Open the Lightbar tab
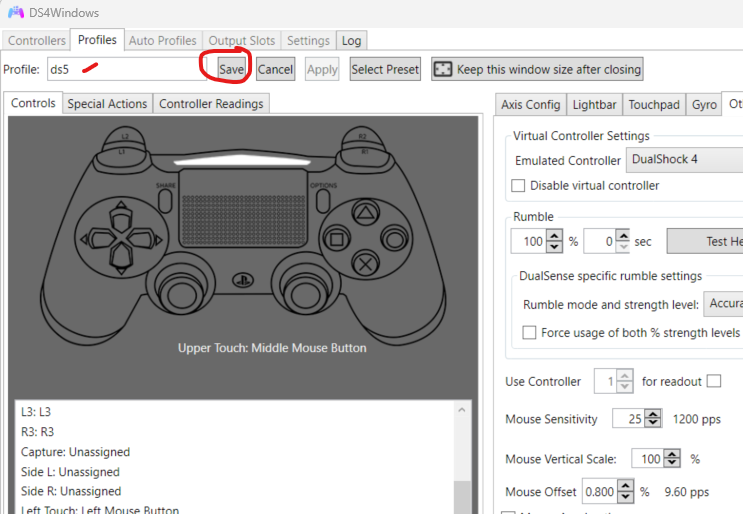Image resolution: width=743 pixels, height=514 pixels. pos(594,104)
